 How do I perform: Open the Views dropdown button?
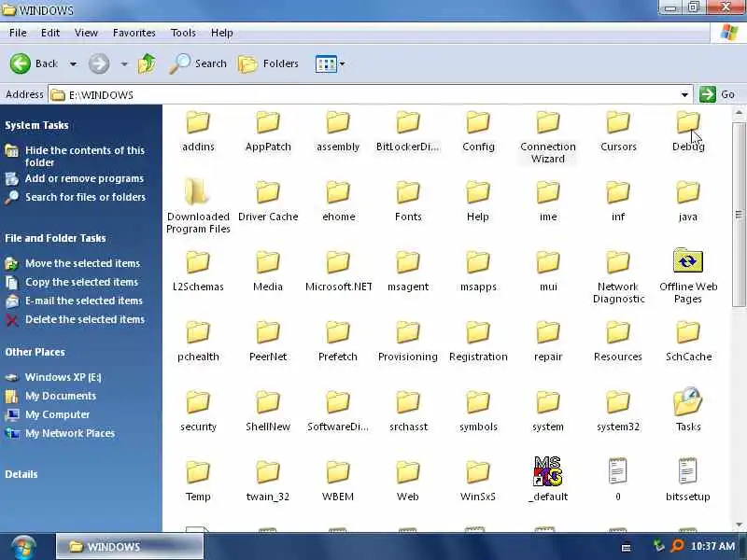330,63
